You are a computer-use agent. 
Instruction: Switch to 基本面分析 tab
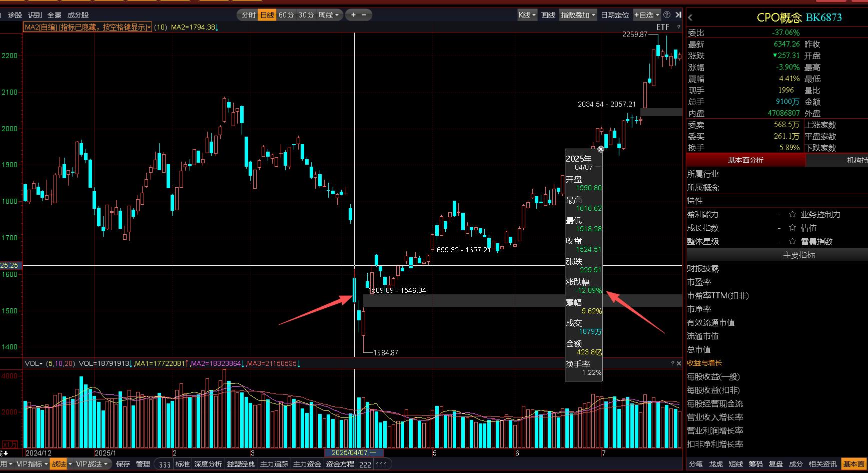(745, 160)
